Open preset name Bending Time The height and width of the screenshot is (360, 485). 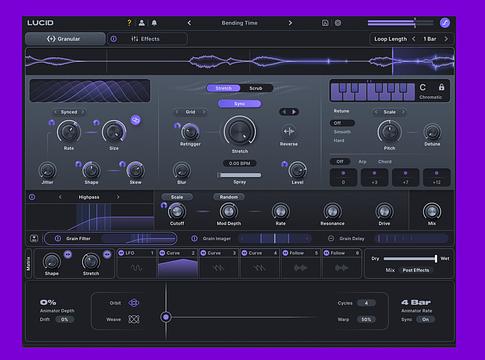click(x=239, y=23)
